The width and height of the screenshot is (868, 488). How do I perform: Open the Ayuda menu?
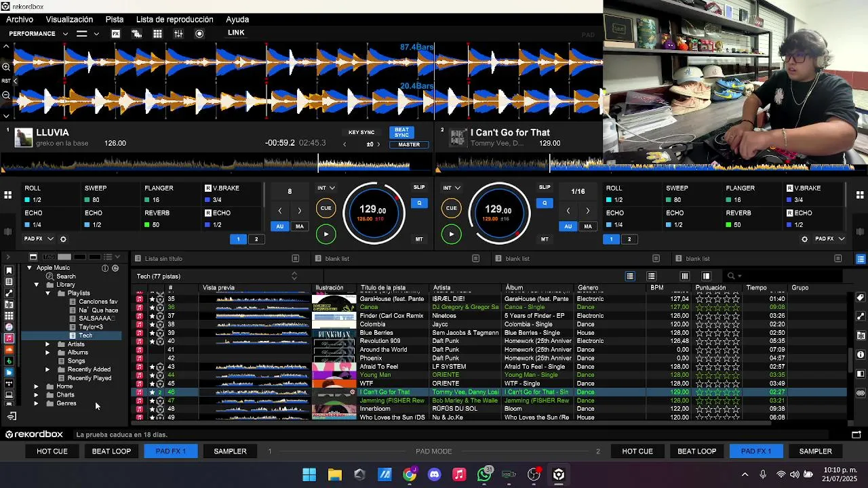pos(237,20)
